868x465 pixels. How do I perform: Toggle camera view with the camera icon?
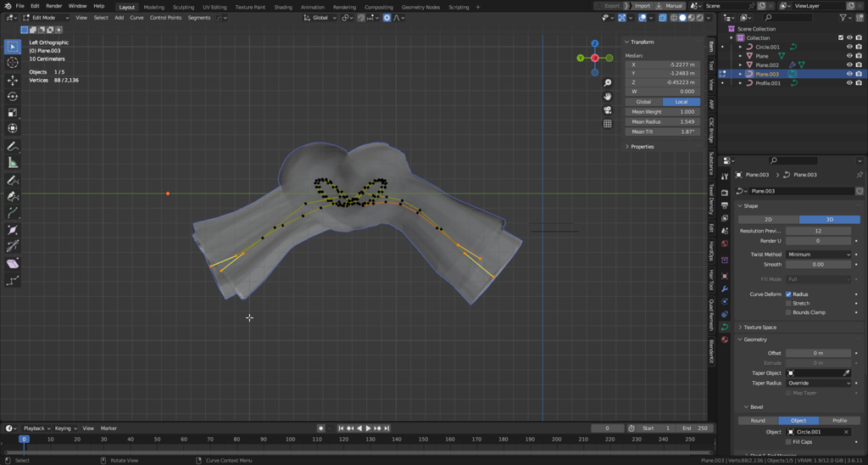(608, 110)
